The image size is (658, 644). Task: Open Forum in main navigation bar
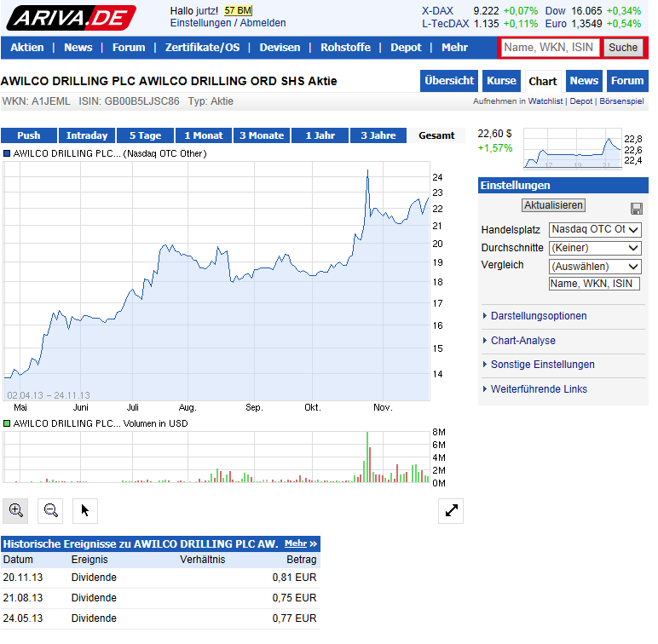coord(130,48)
